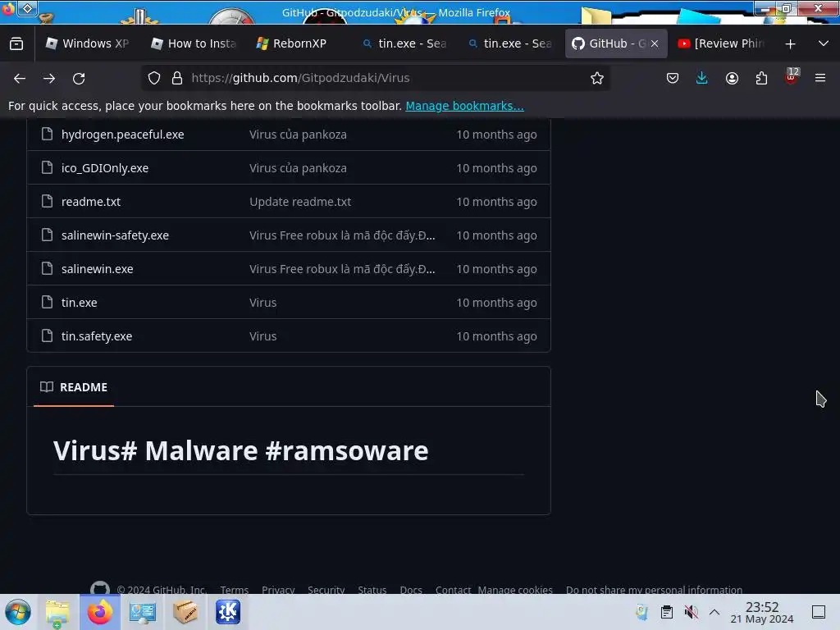Open the footer Privacy link
Viewport: 840px width, 630px height.
[278, 590]
